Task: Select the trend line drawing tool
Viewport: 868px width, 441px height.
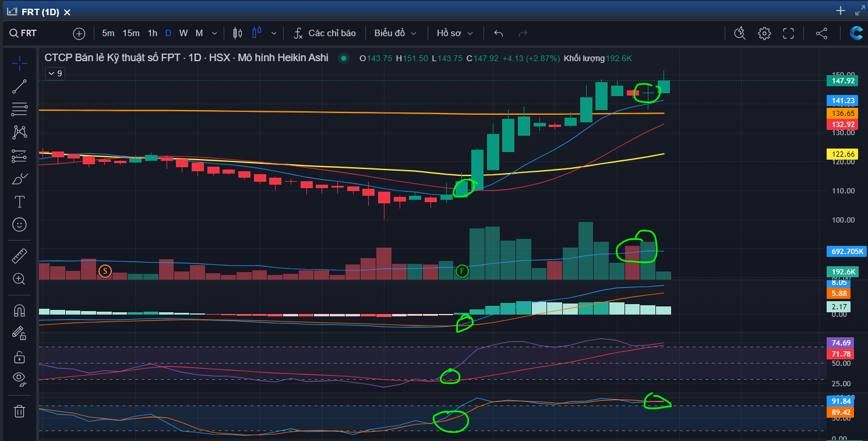Action: [20, 87]
